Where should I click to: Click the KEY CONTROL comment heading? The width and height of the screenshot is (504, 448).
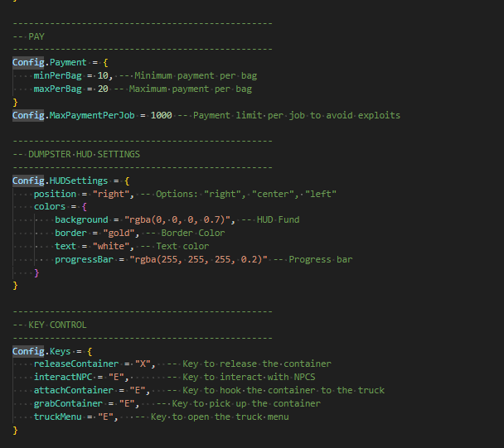pos(56,325)
